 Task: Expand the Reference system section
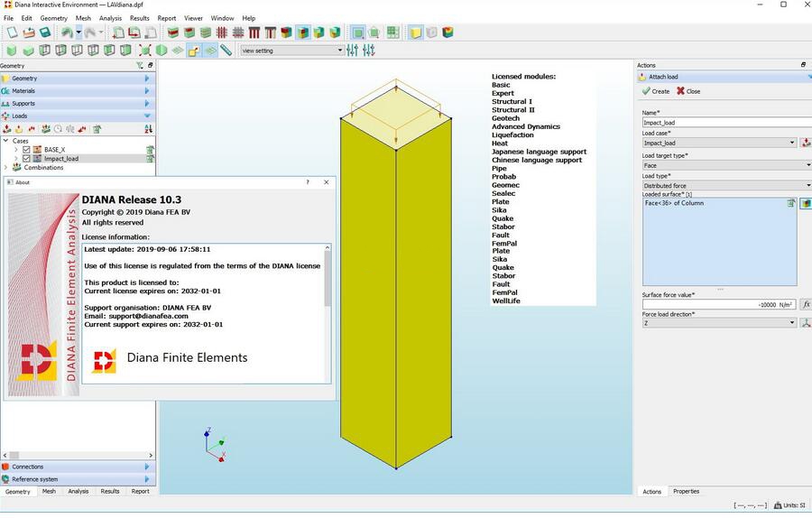(x=147, y=479)
